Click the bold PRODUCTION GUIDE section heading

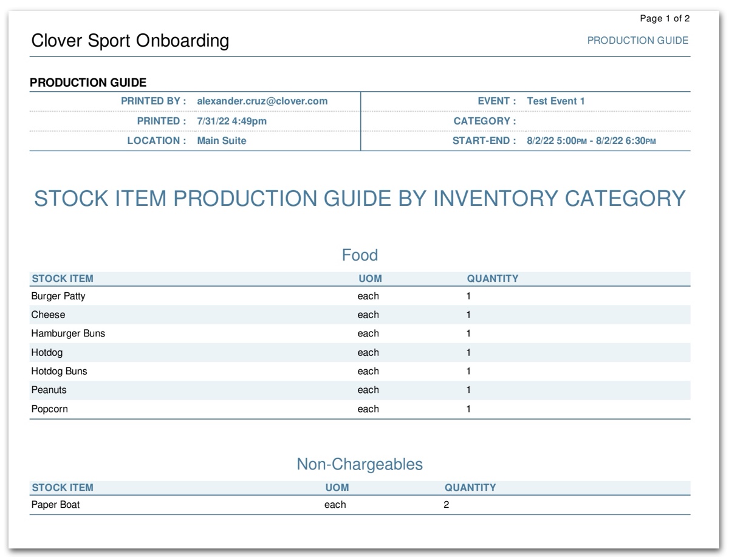88,83
